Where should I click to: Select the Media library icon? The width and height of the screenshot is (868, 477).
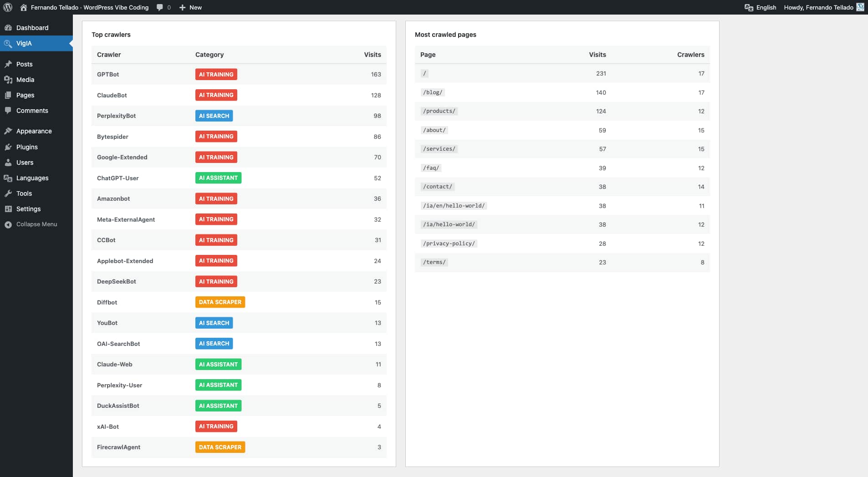(8, 80)
